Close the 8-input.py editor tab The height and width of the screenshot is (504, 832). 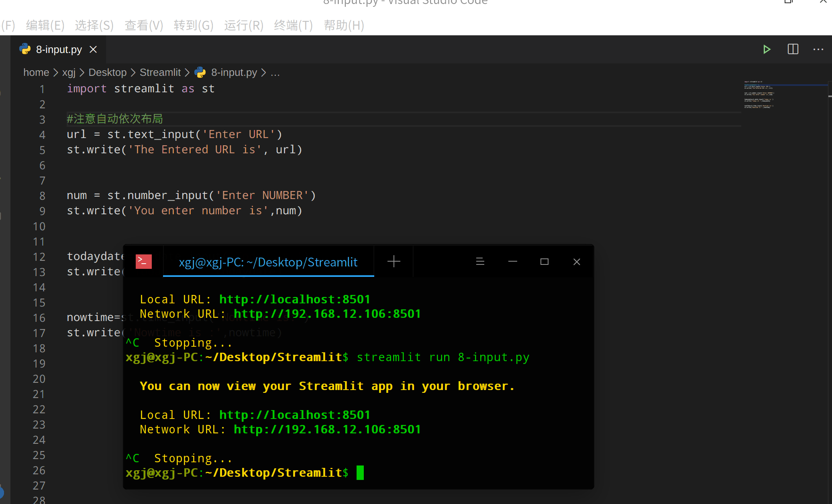click(x=93, y=49)
